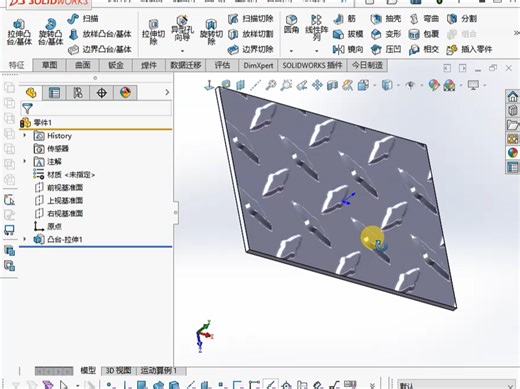The image size is (520, 389).
Task: Open the 异型孔向导 hole wizard
Action: [182, 29]
